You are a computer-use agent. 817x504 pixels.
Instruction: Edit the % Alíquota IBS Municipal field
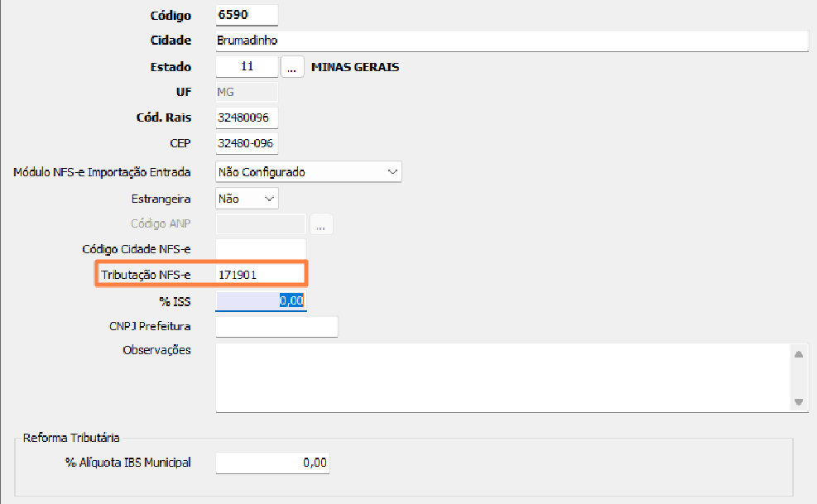point(272,463)
